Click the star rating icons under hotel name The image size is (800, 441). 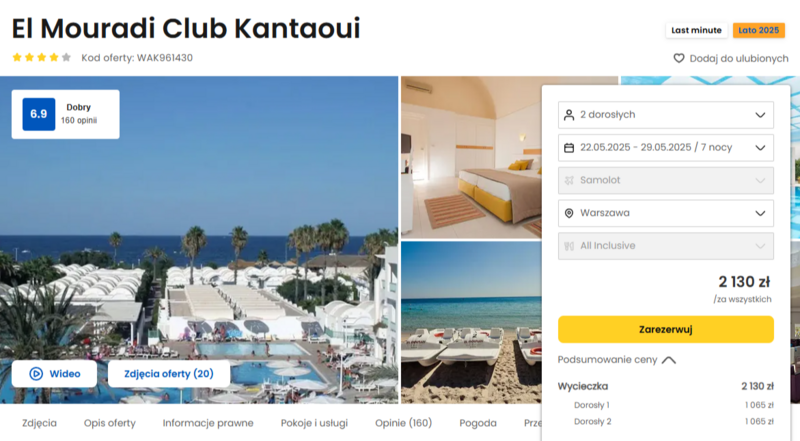41,57
